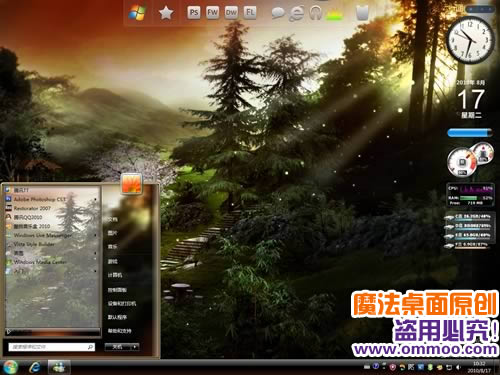Open the chat bubble icon in the dock
500x375 pixels.
pos(278,13)
